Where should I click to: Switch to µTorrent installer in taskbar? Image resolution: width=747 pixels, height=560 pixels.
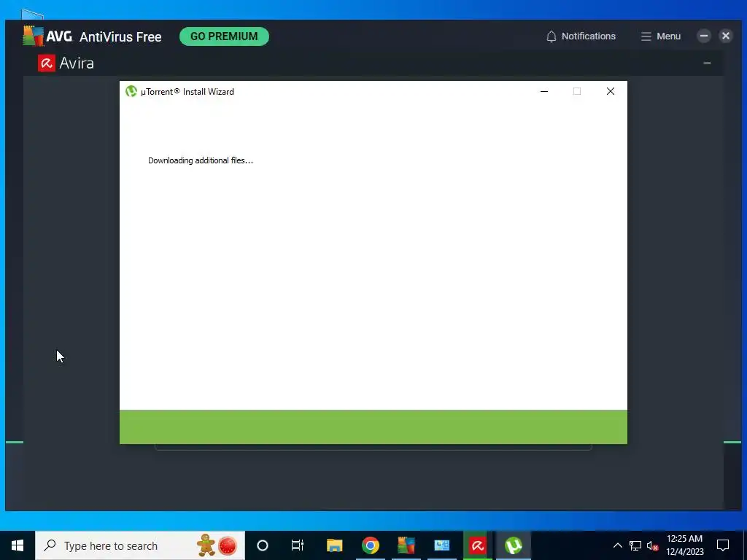tap(514, 545)
